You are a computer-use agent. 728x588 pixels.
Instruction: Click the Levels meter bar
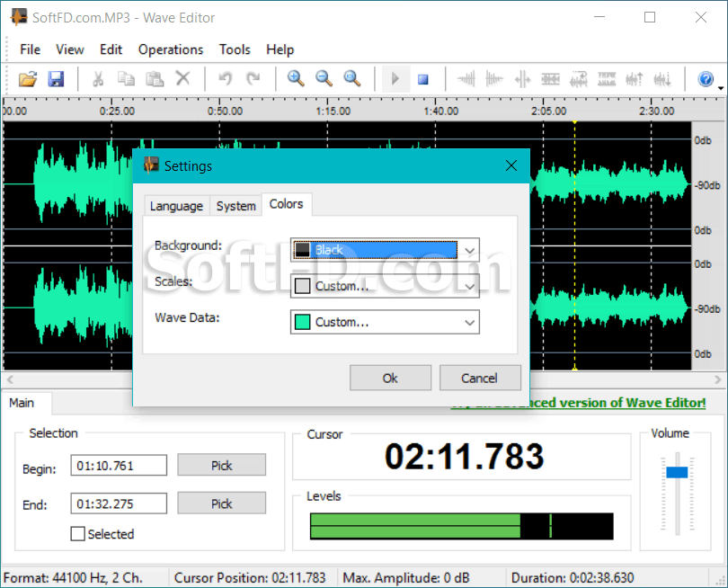pyautogui.click(x=461, y=526)
